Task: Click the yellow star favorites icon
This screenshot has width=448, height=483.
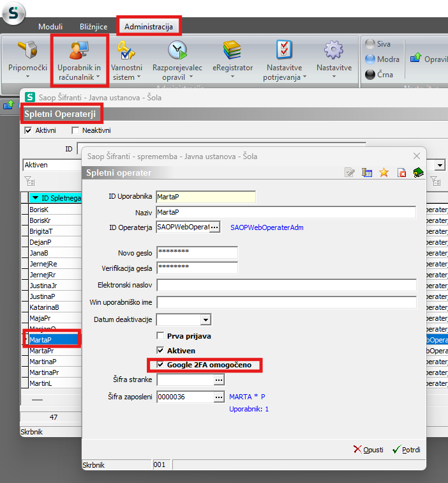Action: click(384, 172)
